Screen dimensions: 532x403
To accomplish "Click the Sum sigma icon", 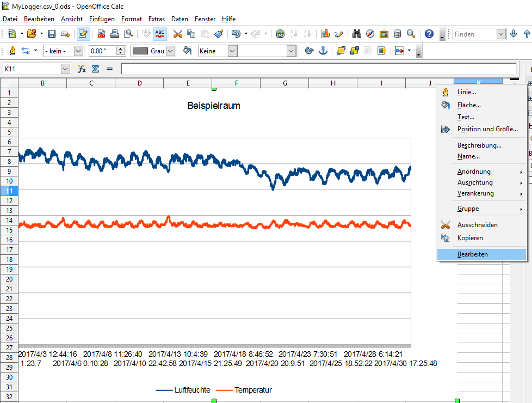I will coord(95,69).
